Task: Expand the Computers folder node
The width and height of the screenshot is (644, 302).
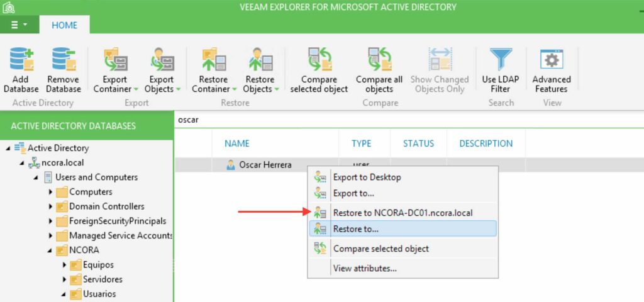Action: click(x=50, y=192)
